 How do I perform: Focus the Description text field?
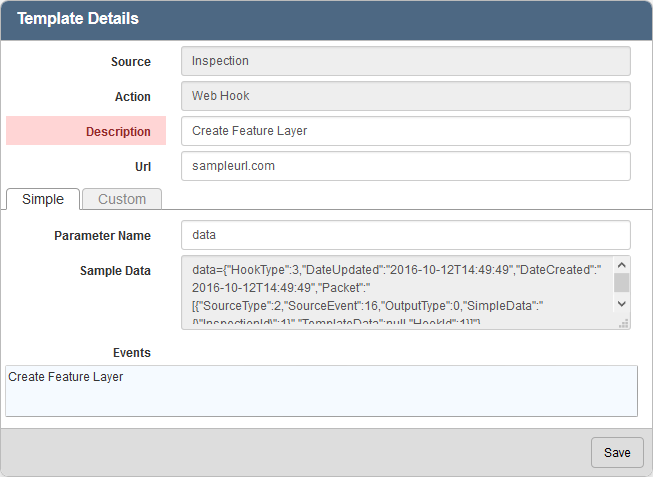405,131
